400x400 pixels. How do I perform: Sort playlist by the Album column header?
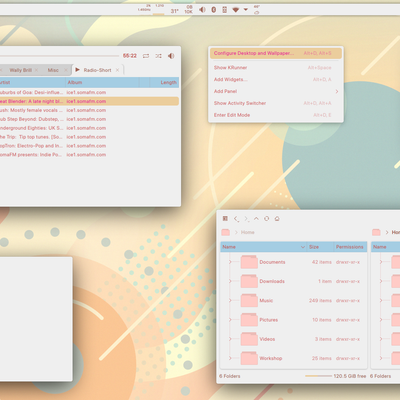(102, 82)
